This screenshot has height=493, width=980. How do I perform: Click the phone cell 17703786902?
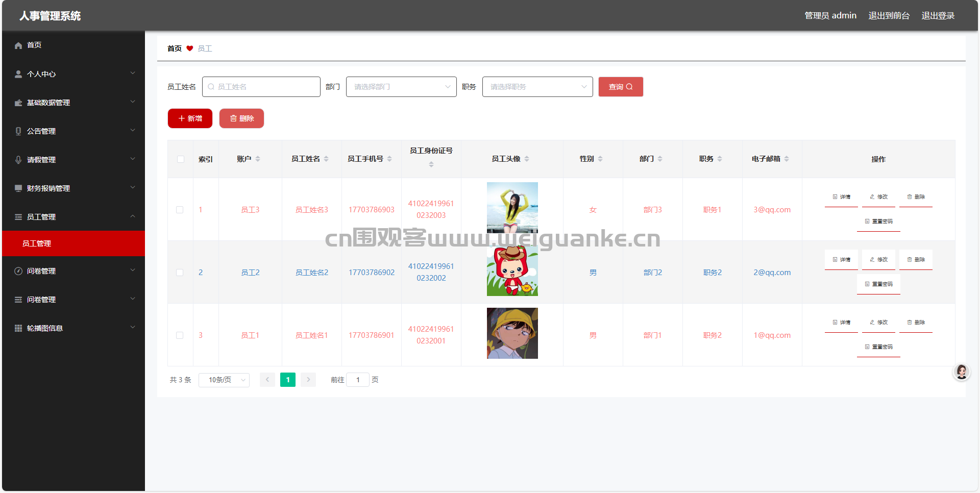coord(372,273)
